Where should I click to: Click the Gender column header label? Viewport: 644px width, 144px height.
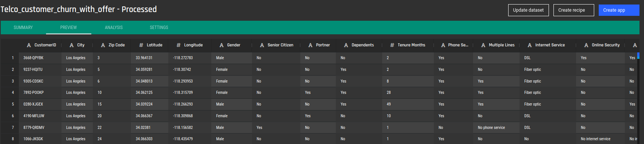point(234,45)
